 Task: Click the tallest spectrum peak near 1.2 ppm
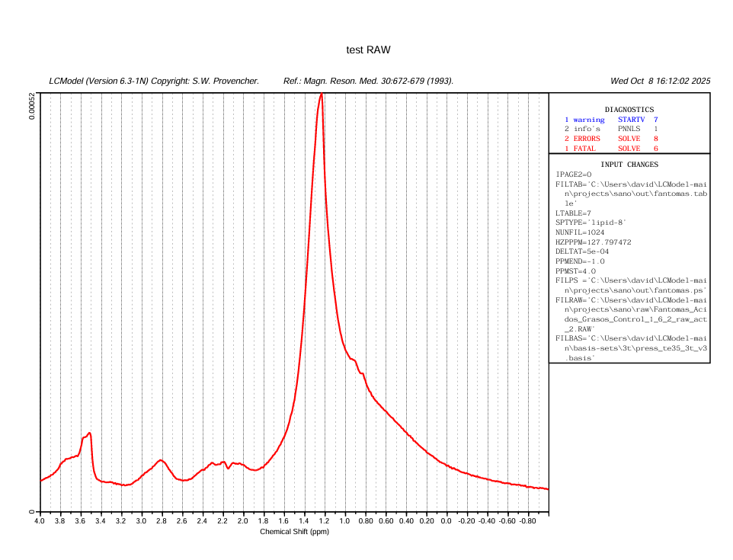(x=321, y=97)
